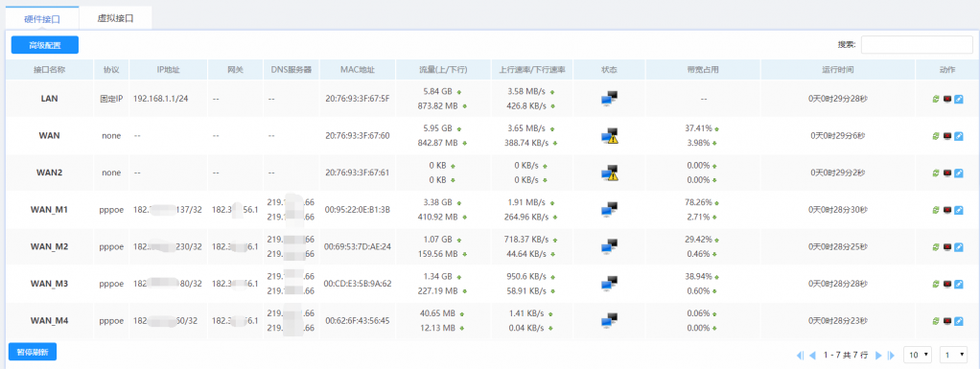Viewport: 980px width, 369px height.
Task: Click the warning status icon for WAN
Action: [x=609, y=135]
